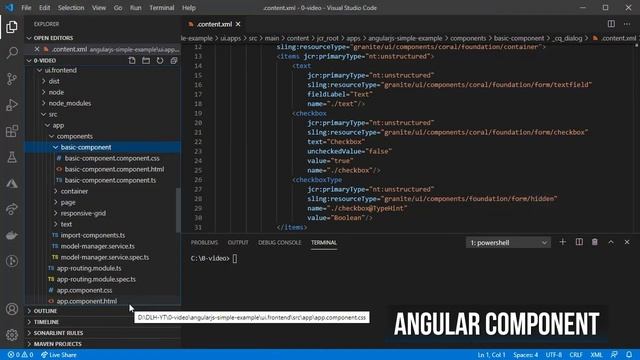Open the Terminal menu
Image resolution: width=640 pixels, height=360 pixels.
click(162, 8)
